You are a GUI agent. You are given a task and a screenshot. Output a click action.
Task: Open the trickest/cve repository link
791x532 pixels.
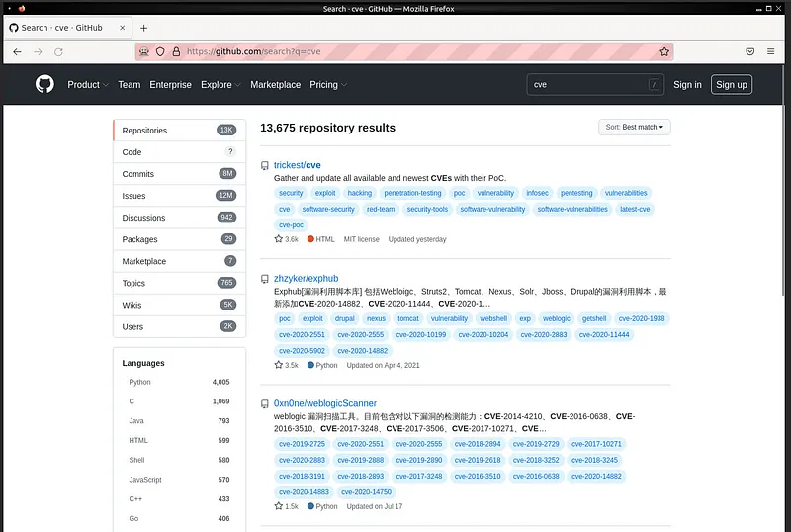pyautogui.click(x=298, y=165)
